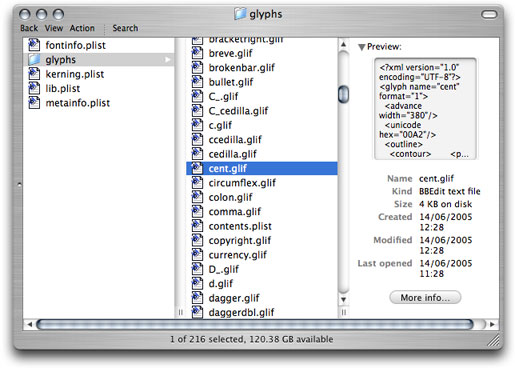Click the 'BBEdit text file' kind value
The height and width of the screenshot is (368, 515).
(450, 191)
